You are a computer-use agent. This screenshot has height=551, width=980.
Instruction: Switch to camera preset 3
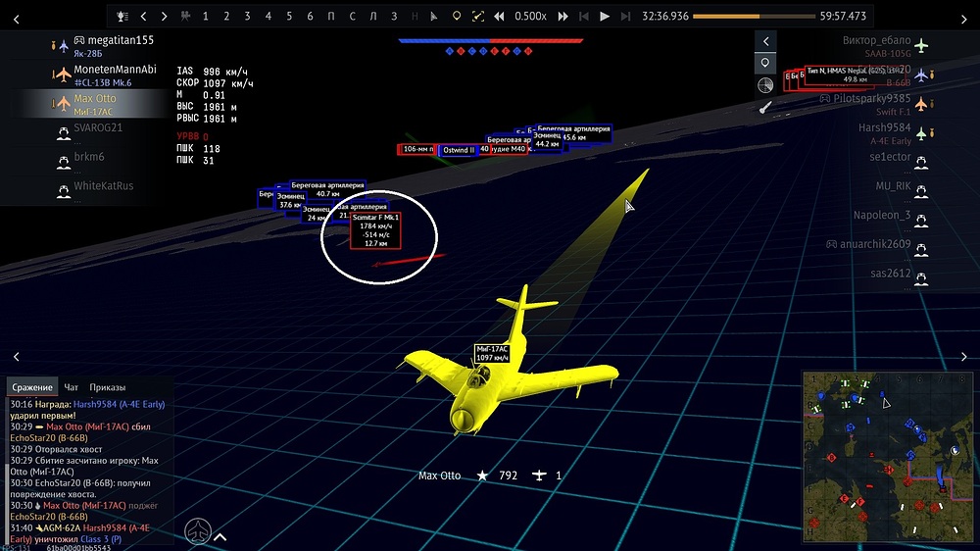247,17
